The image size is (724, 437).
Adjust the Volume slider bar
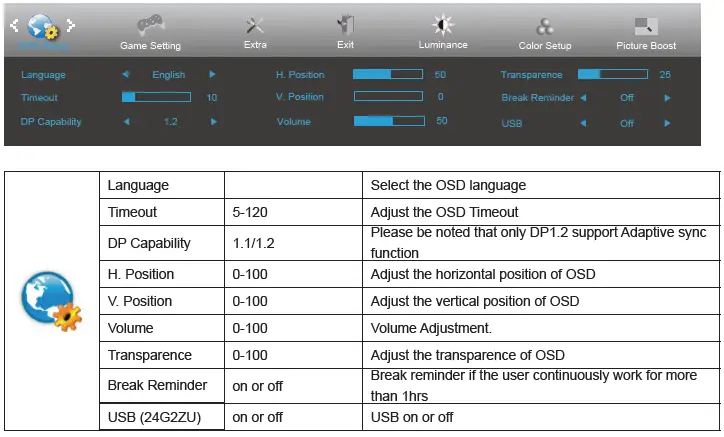coord(385,121)
